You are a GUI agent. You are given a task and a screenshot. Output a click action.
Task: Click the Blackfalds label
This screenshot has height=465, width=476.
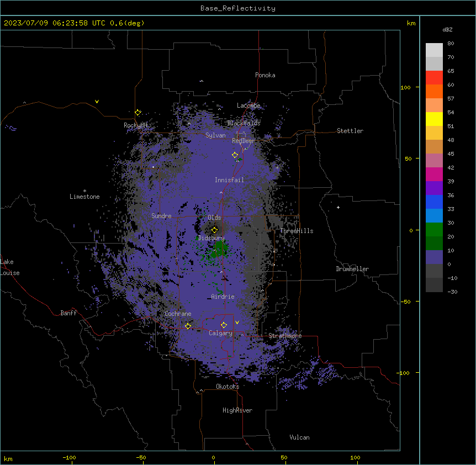[244, 123]
